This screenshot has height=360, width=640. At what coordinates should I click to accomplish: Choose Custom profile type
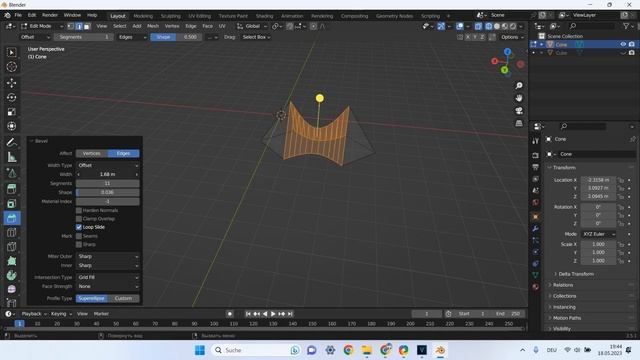click(123, 298)
